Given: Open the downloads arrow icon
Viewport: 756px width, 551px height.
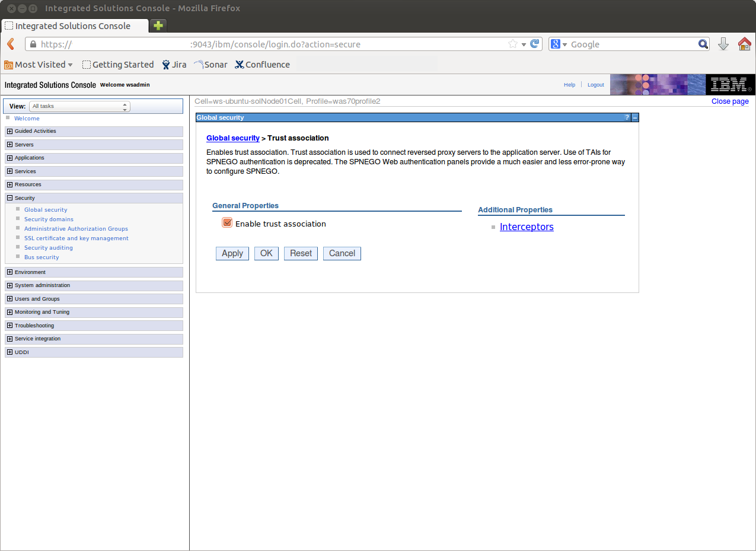Looking at the screenshot, I should pyautogui.click(x=723, y=44).
